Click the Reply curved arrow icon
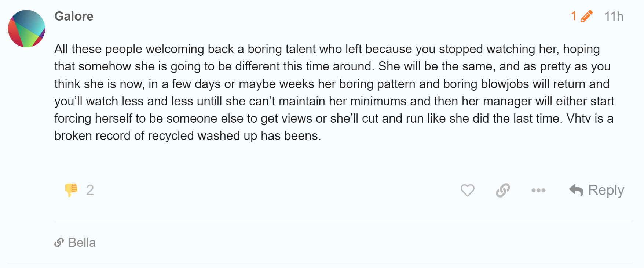 pos(576,190)
